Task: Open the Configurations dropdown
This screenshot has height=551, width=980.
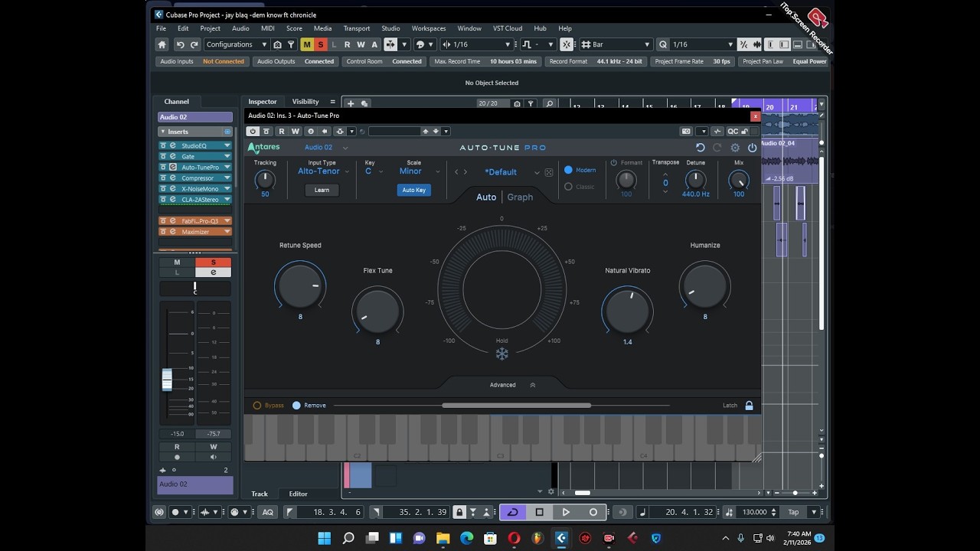Action: 236,44
